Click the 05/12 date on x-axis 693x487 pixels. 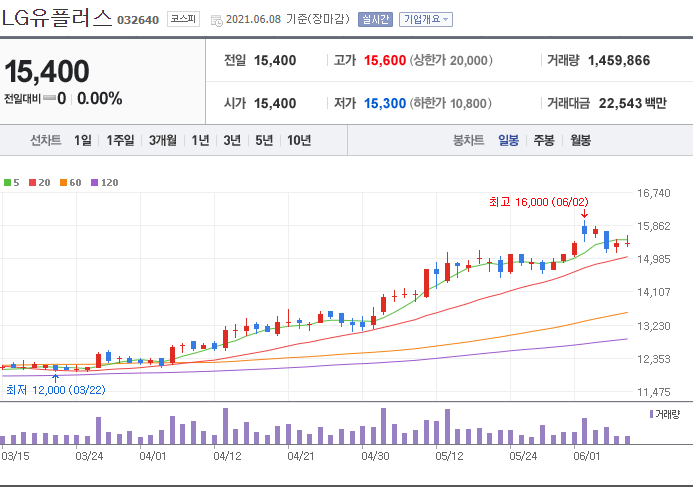449,456
